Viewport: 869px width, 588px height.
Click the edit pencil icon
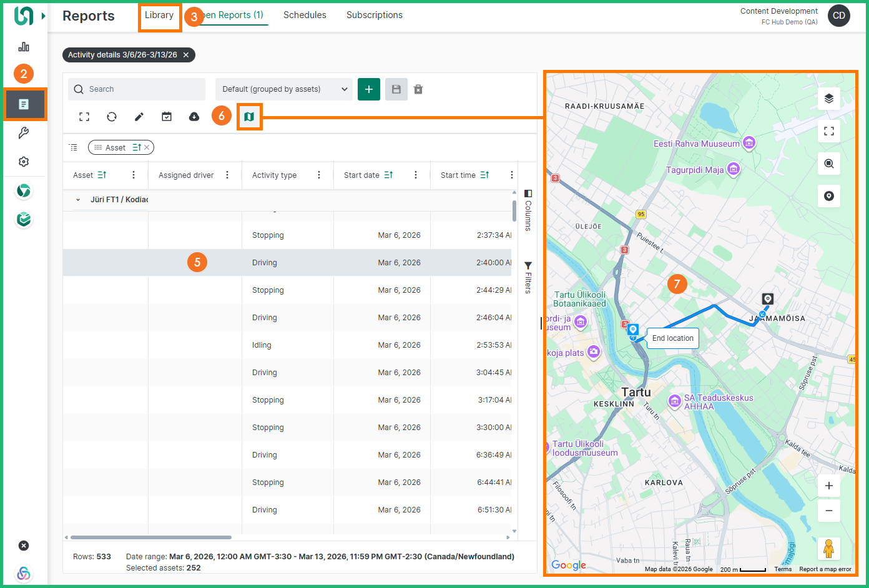[x=139, y=117]
